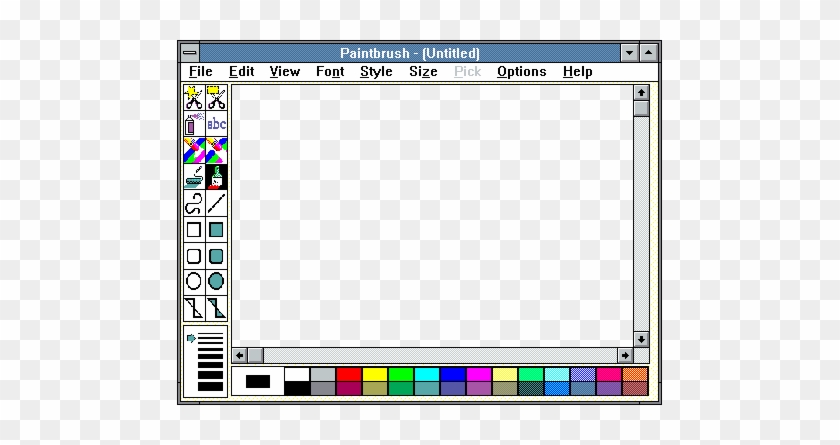Select the plain Eraser tool
Viewport: 840px width, 445px height.
[216, 150]
